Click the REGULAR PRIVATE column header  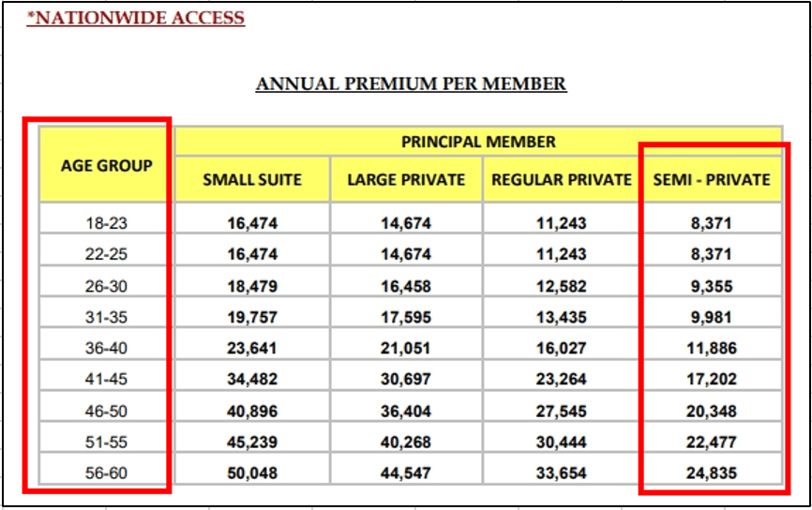tap(562, 179)
